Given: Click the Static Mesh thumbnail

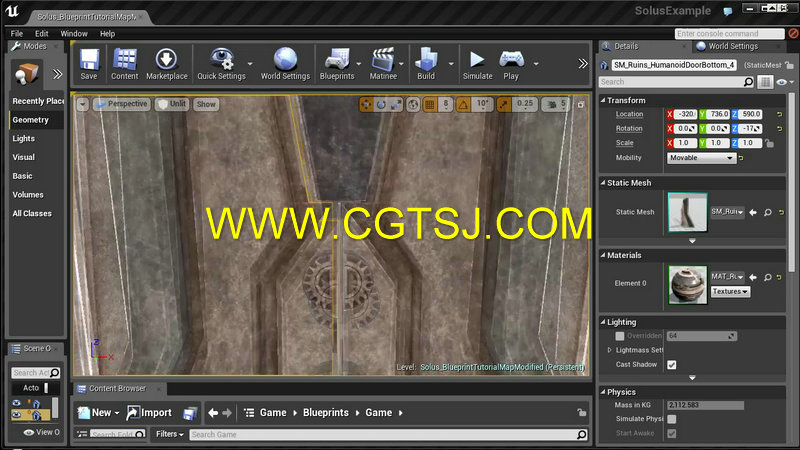Looking at the screenshot, I should pos(687,212).
